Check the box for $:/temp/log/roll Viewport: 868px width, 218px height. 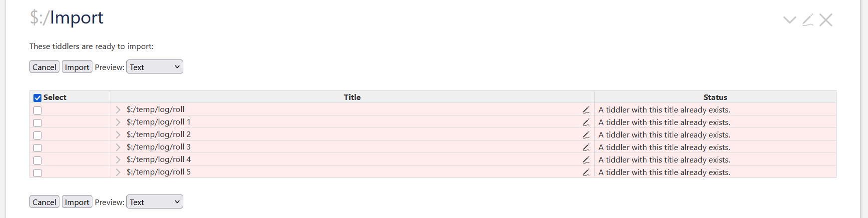click(37, 110)
